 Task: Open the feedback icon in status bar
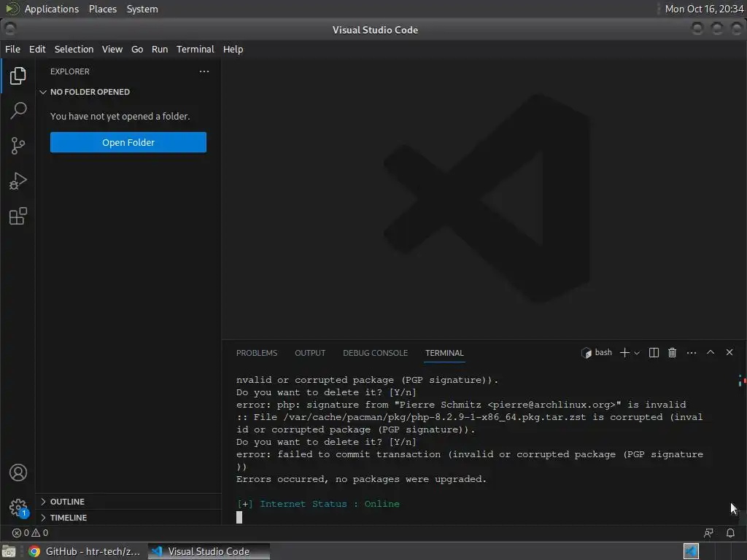coord(708,533)
